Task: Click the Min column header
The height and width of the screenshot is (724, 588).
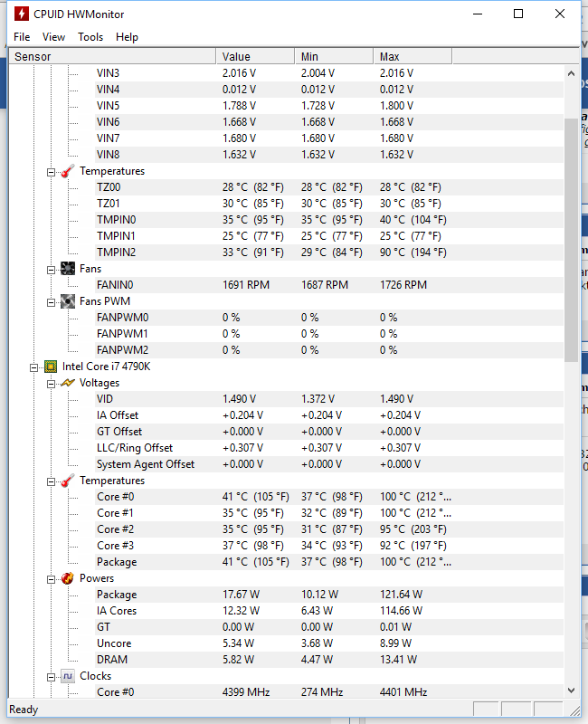Action: pyautogui.click(x=334, y=56)
